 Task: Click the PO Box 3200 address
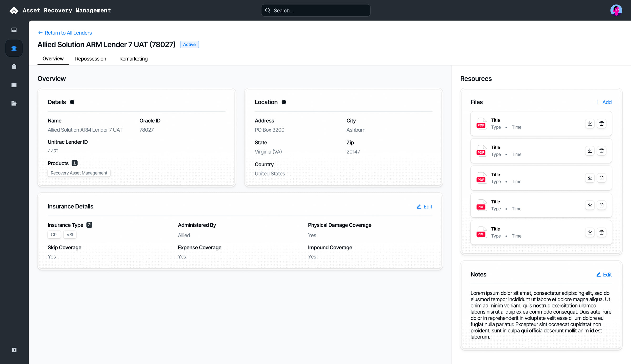269,130
